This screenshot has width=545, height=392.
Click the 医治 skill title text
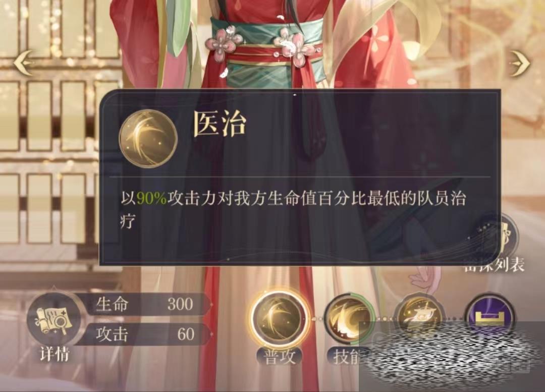coord(220,124)
